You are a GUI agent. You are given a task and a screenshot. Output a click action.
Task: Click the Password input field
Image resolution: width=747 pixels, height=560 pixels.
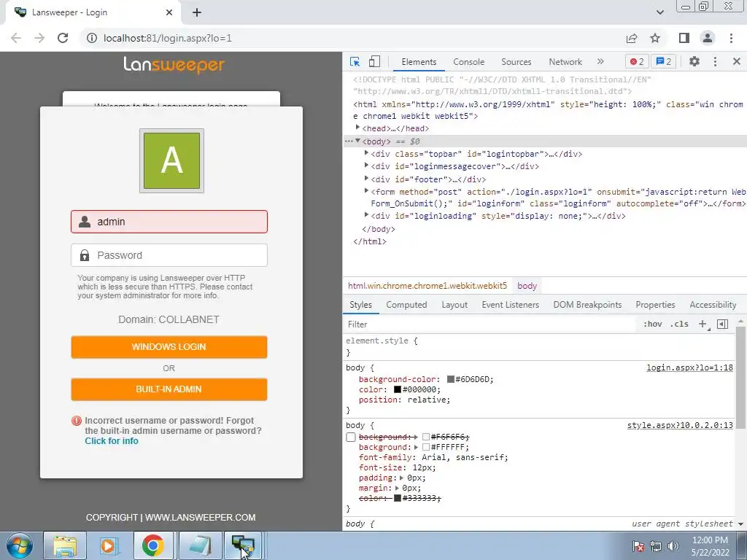click(169, 255)
